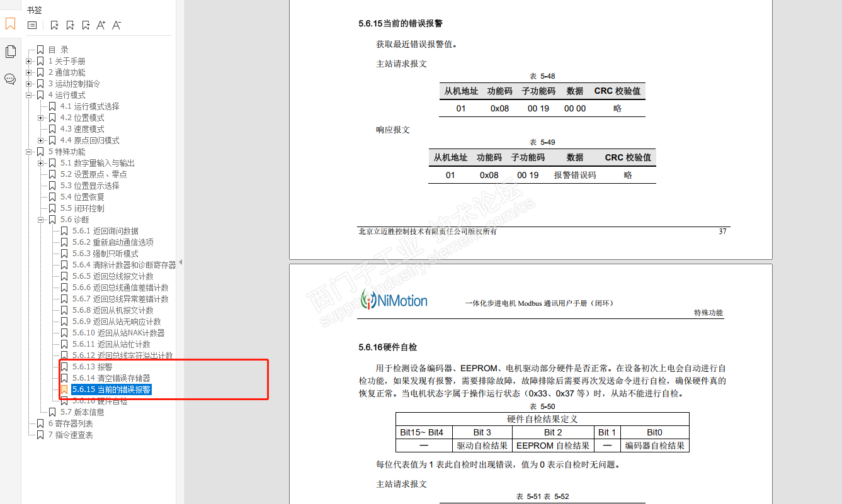Collapse the '4 运行模式' bookmark node

(29, 95)
